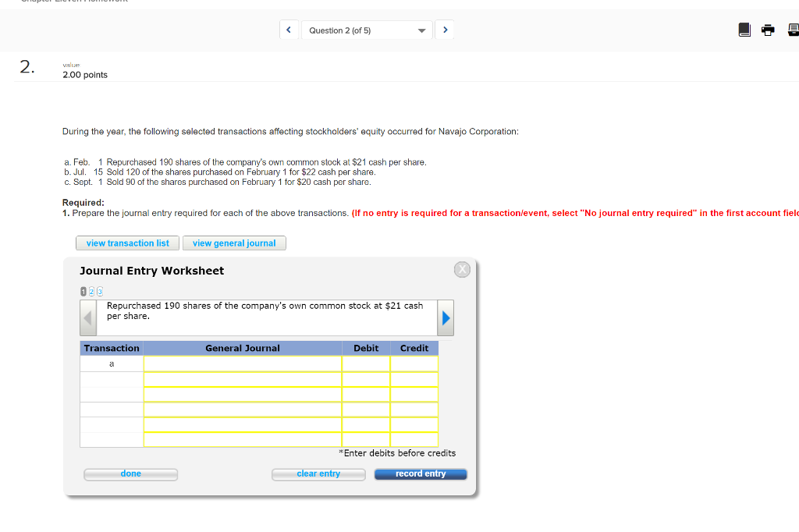Viewport: 799px width, 532px height.
Task: Click the Credit column header
Action: pos(414,348)
